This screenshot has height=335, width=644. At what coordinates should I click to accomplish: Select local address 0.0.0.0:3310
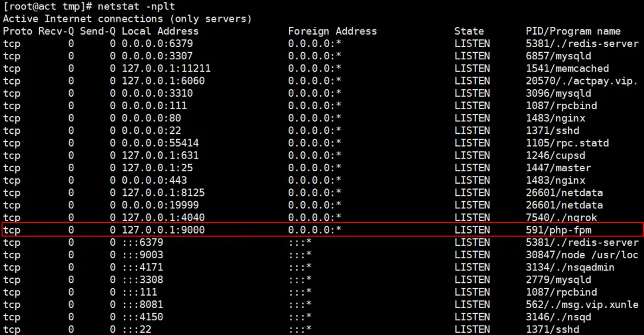pyautogui.click(x=157, y=93)
